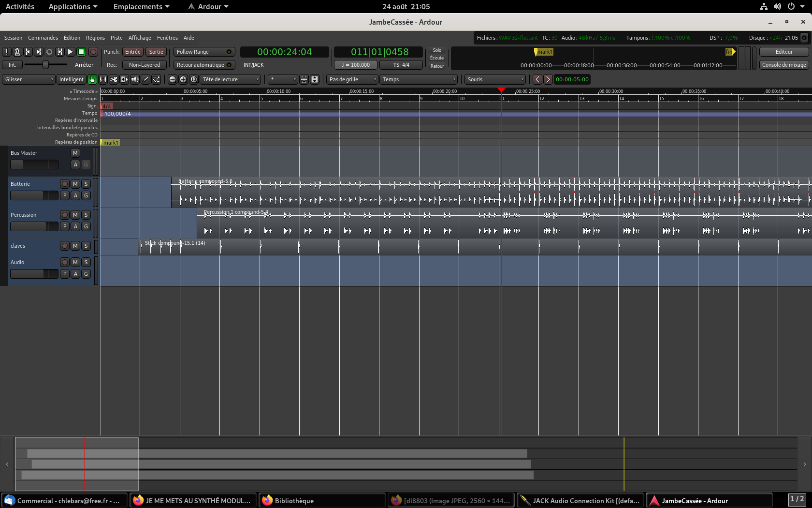Screen dimensions: 812x508
Task: Select the Cut scissors tool
Action: click(x=114, y=79)
